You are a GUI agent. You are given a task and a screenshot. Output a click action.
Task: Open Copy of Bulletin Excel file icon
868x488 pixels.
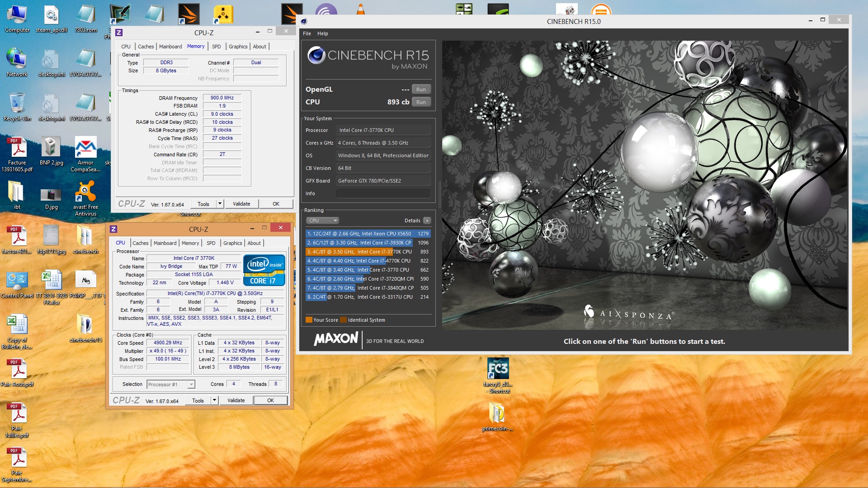[17, 331]
